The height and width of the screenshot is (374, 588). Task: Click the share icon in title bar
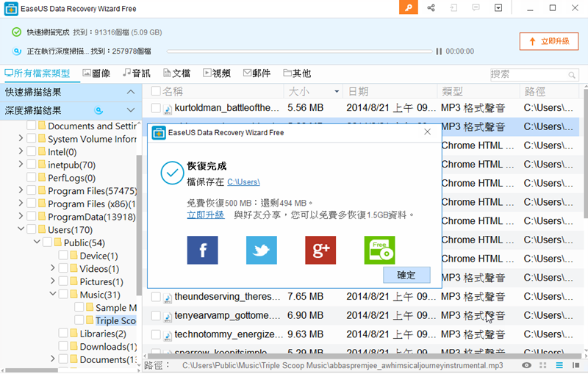tap(431, 8)
